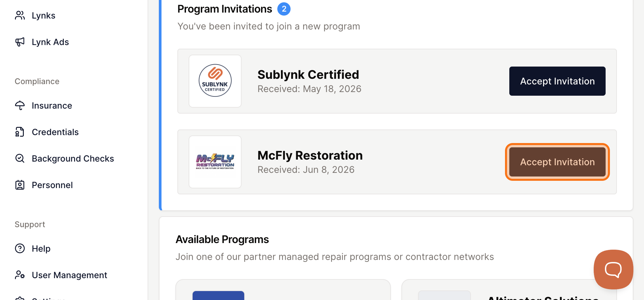Click the Background Checks magnifier icon
644x300 pixels.
(20, 158)
